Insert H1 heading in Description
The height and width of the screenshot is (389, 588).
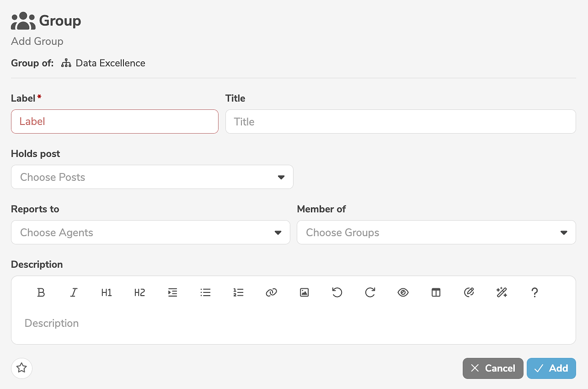pos(107,292)
